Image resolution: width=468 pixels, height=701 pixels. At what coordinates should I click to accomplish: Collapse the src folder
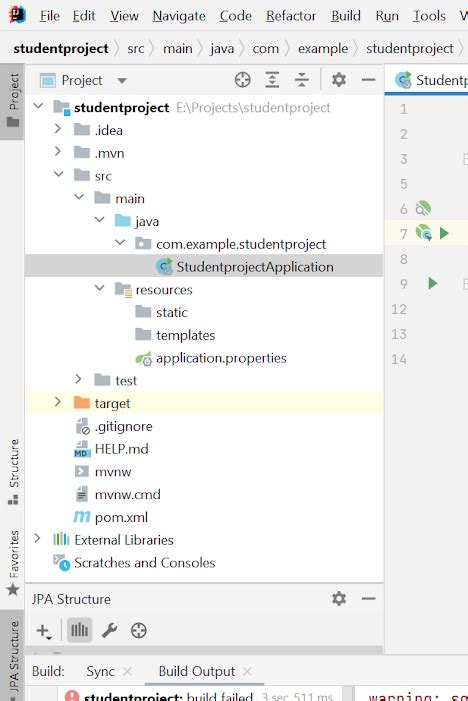tap(59, 174)
